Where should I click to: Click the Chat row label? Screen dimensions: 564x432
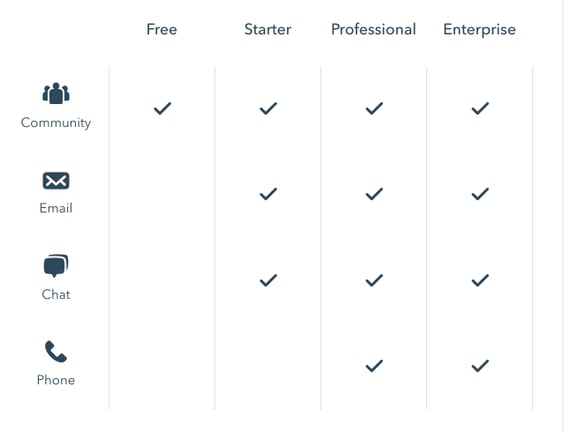point(56,294)
